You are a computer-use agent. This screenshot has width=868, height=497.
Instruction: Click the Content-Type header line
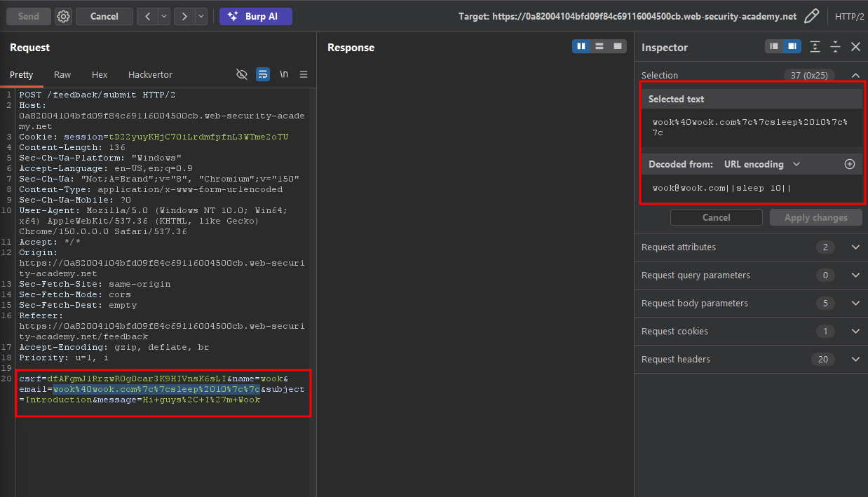pyautogui.click(x=151, y=189)
